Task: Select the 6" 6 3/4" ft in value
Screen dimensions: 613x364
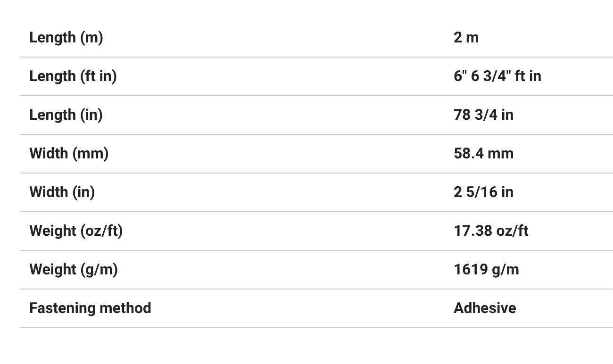Action: pyautogui.click(x=497, y=76)
